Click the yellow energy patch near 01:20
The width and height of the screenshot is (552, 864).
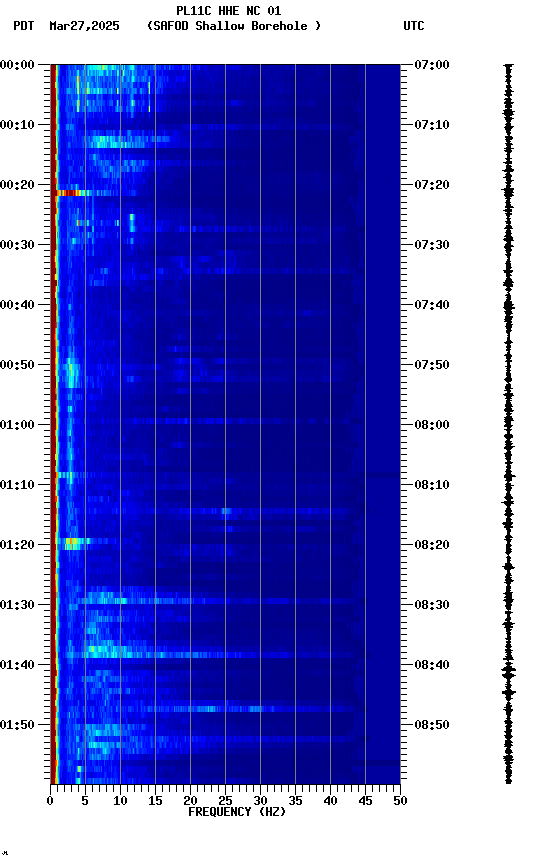73,544
